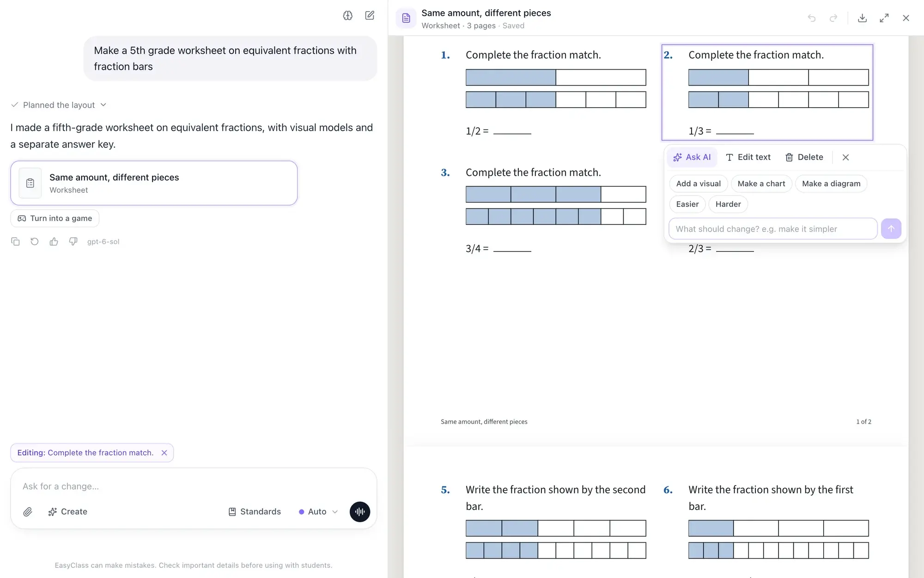
Task: Open the Auto model dropdown
Action: 318,512
